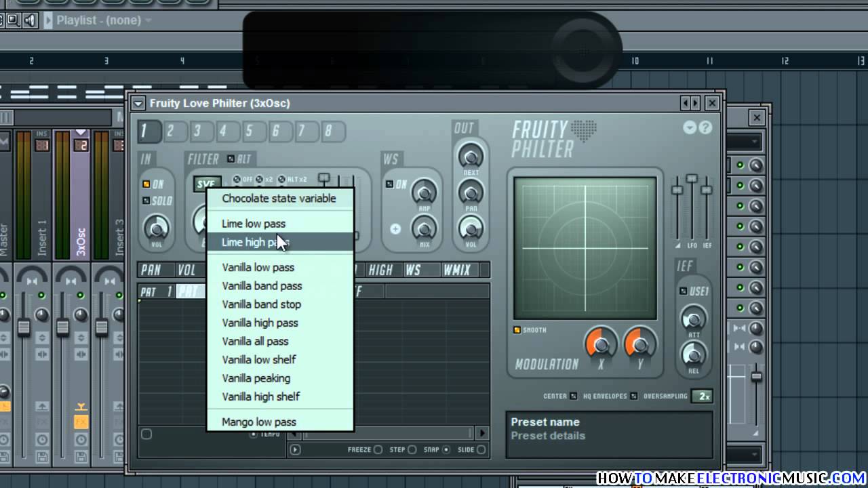Click the LFO level slider
Screen dimensions: 868x488
point(692,178)
